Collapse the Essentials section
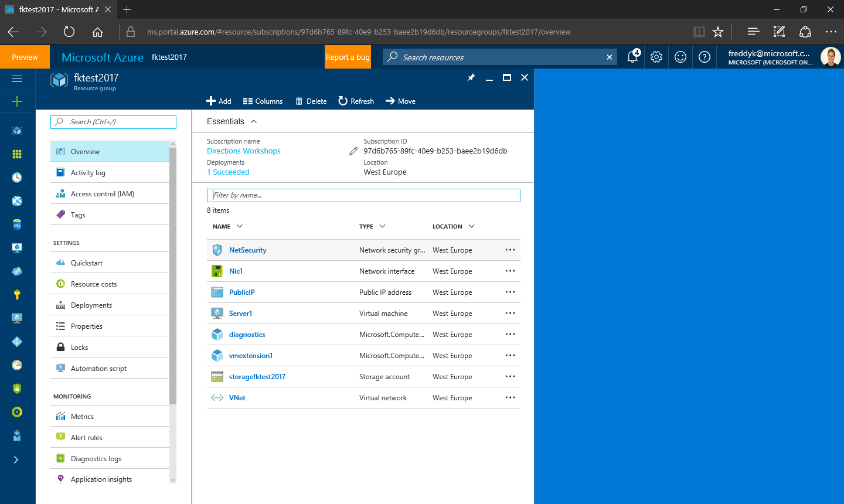 (254, 121)
